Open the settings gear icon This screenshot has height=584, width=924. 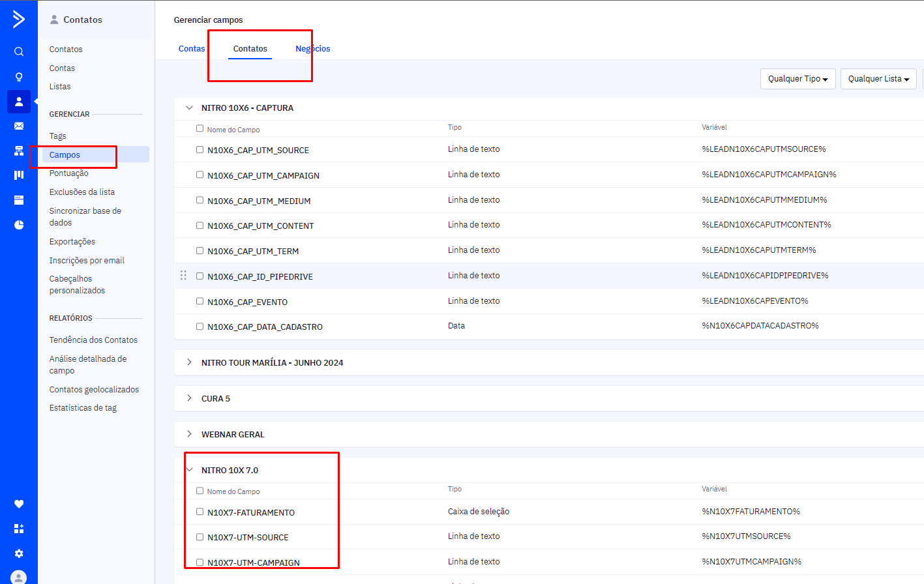(x=19, y=553)
